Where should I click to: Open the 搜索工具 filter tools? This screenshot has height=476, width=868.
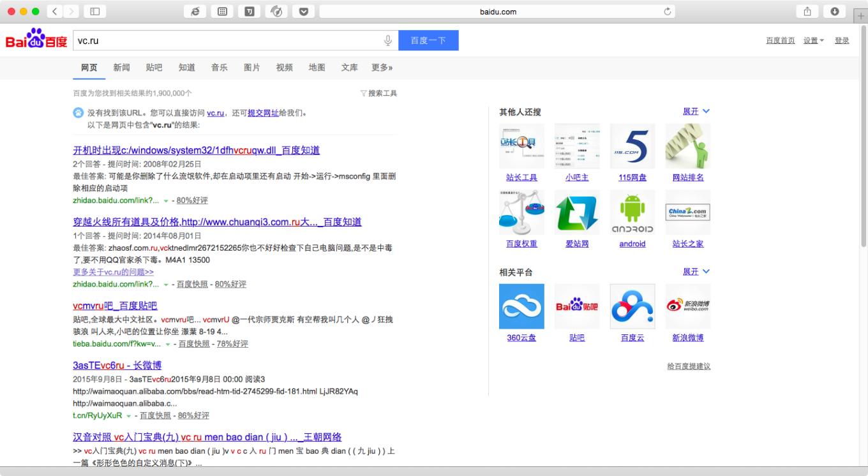[379, 93]
